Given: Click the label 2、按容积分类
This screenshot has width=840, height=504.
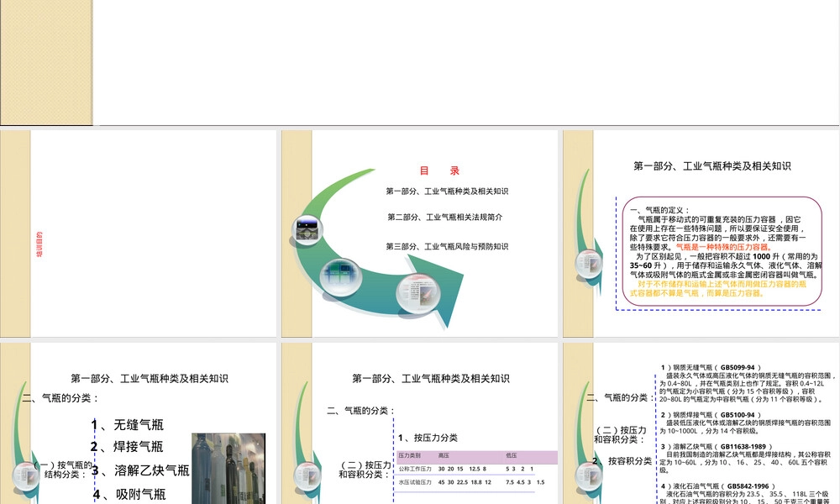Looking at the screenshot, I should click(x=622, y=460).
